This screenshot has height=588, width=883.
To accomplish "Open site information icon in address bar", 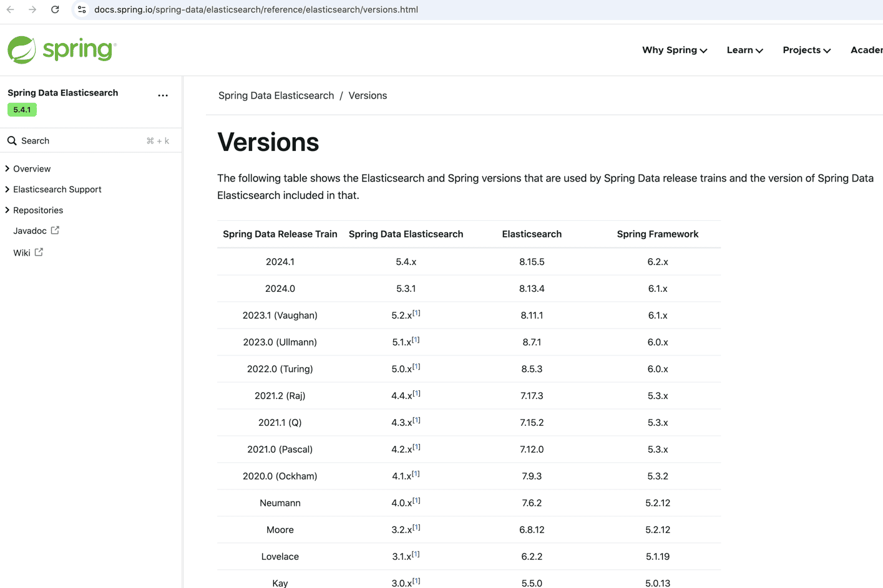I will coord(82,9).
